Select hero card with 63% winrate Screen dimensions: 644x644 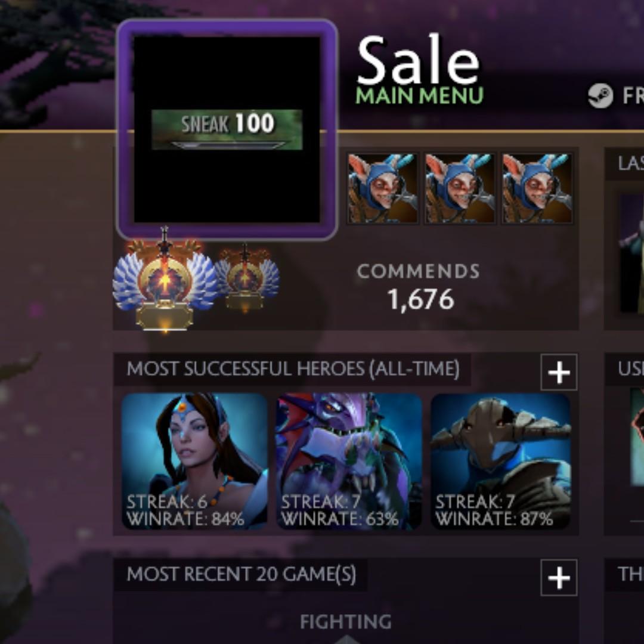pos(349,461)
